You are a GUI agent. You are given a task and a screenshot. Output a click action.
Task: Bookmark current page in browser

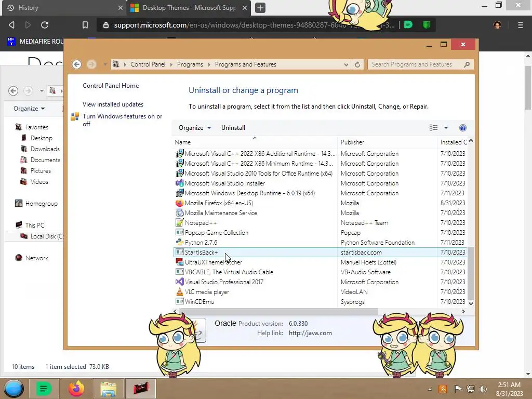[85, 25]
